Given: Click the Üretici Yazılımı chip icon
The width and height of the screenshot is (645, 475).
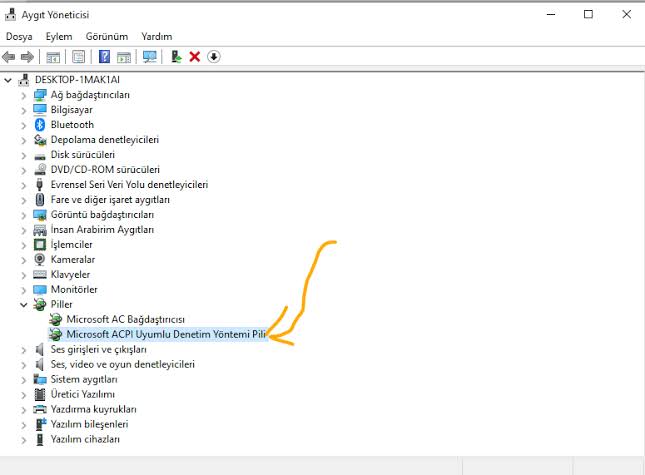Looking at the screenshot, I should (39, 394).
